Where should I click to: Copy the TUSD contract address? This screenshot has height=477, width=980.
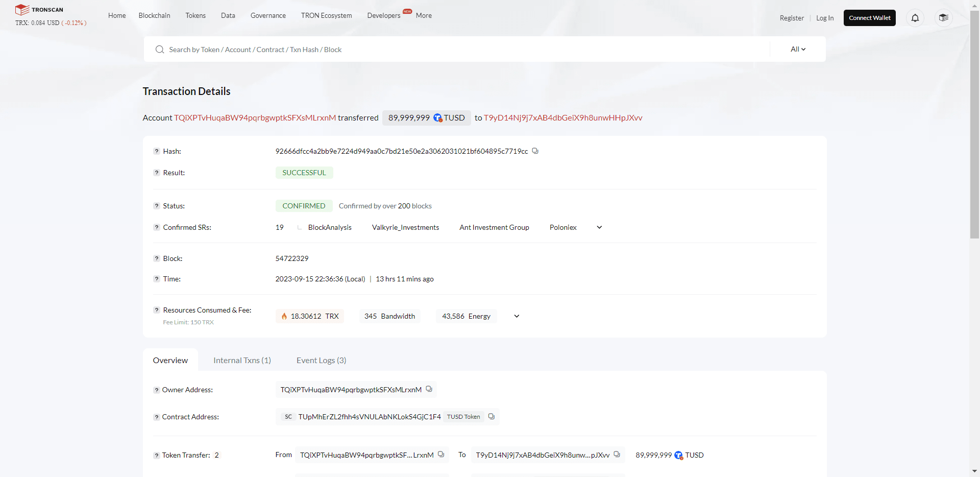[491, 417]
